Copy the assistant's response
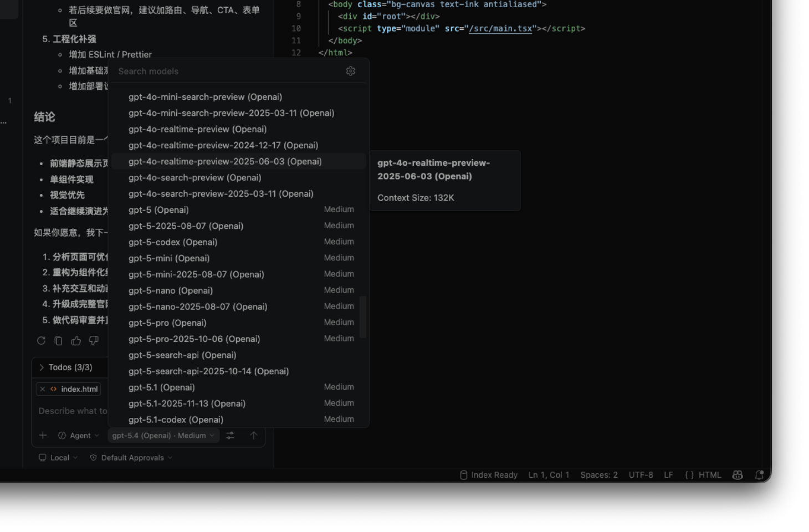 coord(58,340)
